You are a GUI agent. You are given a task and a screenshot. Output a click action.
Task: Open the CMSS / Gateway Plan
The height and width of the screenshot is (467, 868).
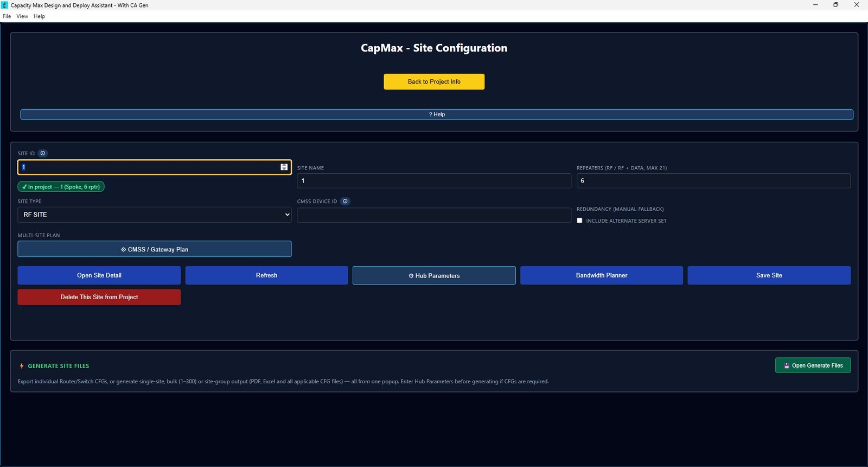tap(155, 249)
